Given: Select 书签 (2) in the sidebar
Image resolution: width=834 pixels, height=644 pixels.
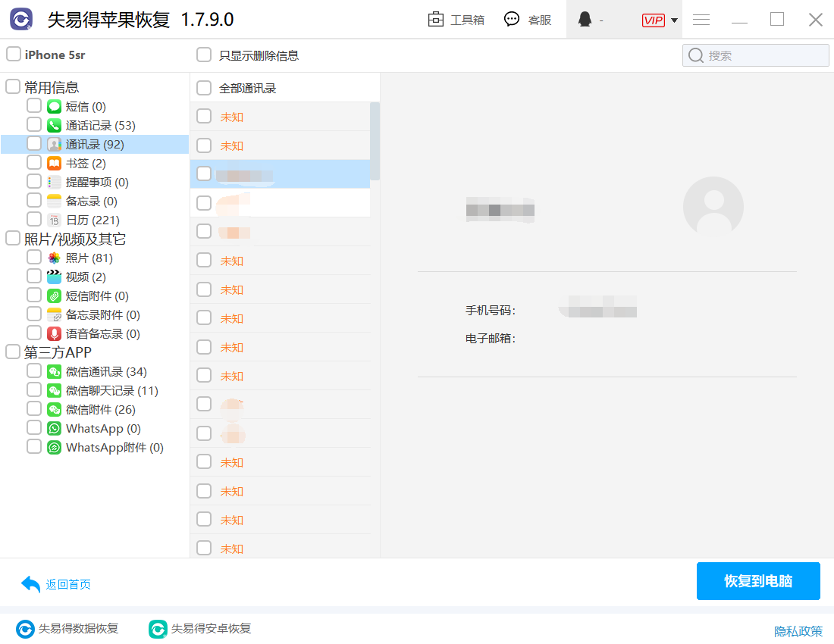Looking at the screenshot, I should pyautogui.click(x=86, y=164).
